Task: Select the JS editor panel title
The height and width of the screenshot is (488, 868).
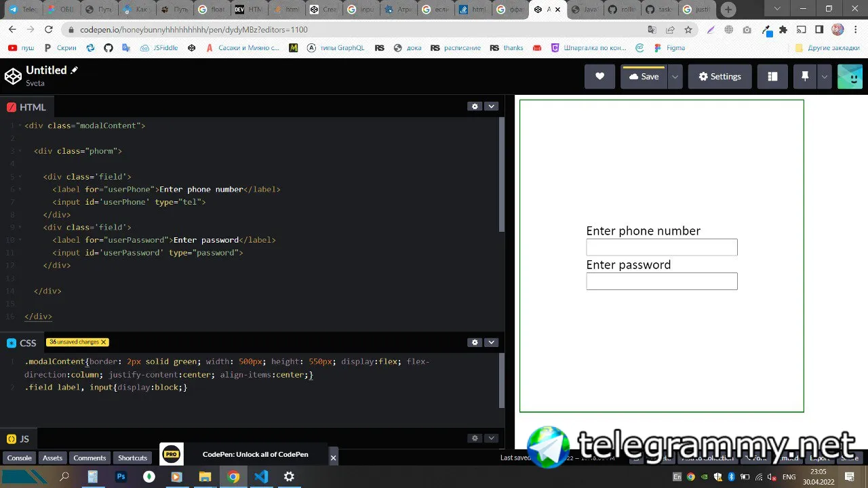Action: tap(18, 439)
